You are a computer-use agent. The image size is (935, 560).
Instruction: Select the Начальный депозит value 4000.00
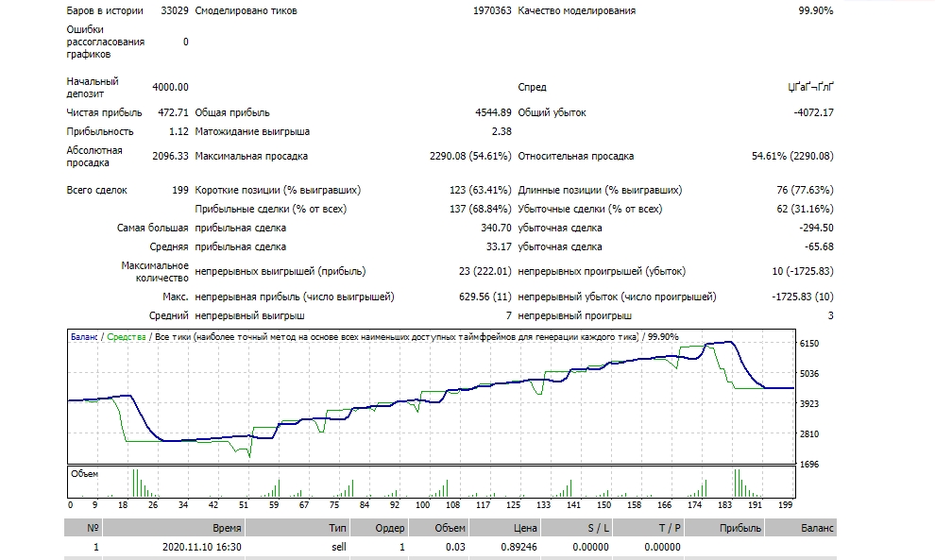pos(171,87)
